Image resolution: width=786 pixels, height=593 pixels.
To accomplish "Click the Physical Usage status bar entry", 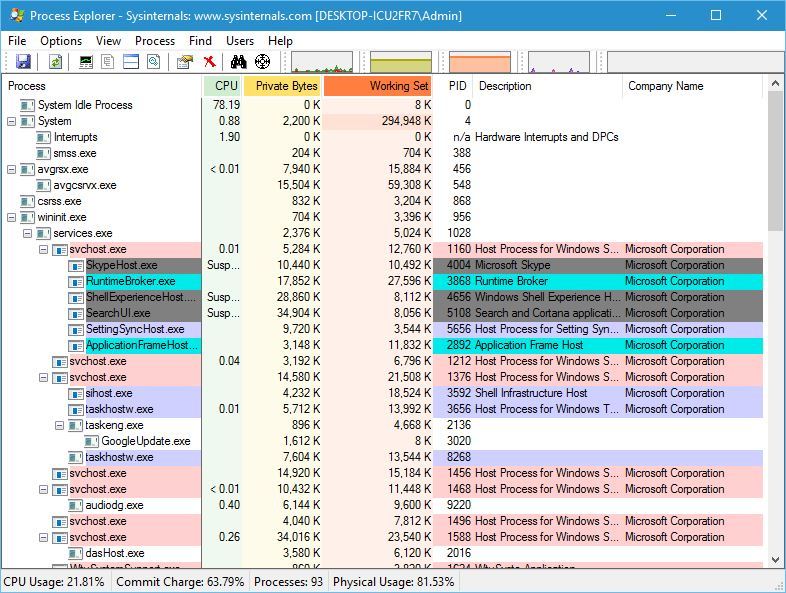I will click(x=394, y=582).
